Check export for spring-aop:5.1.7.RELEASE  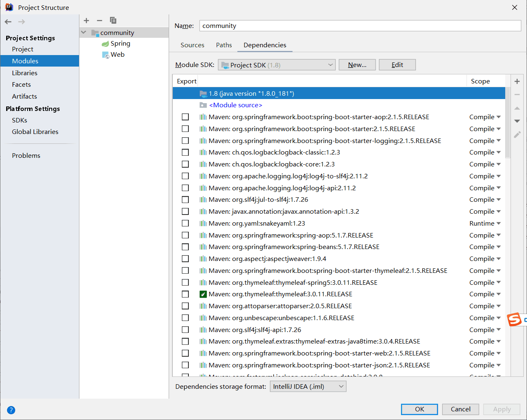[186, 235]
